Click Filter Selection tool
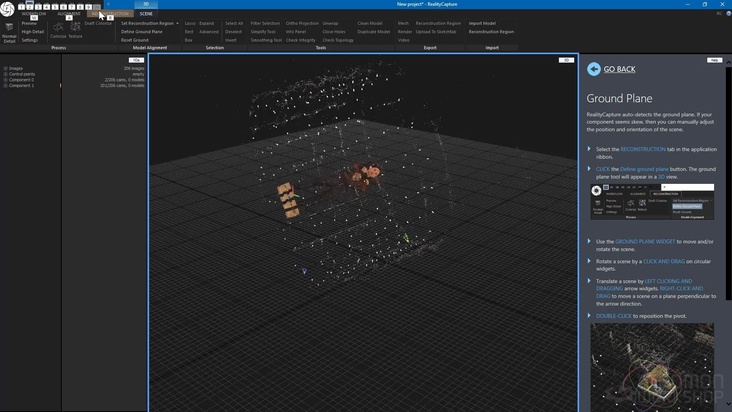The image size is (732, 412). point(265,23)
